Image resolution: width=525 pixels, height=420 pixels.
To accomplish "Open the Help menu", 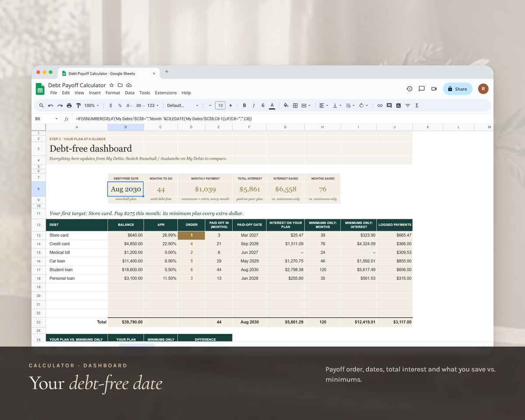I will click(x=186, y=93).
